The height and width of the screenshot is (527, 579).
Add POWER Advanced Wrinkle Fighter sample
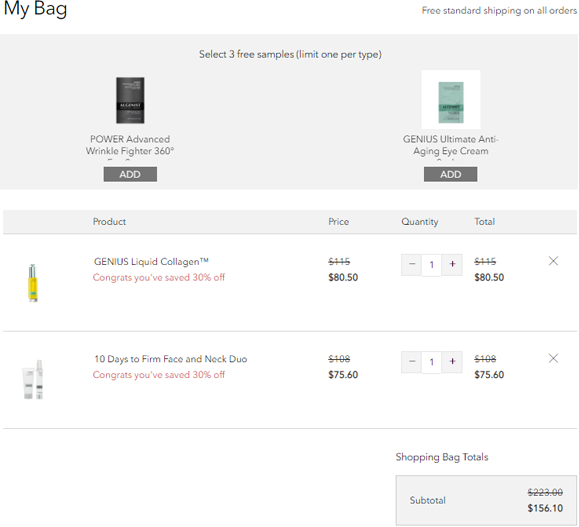(x=130, y=174)
